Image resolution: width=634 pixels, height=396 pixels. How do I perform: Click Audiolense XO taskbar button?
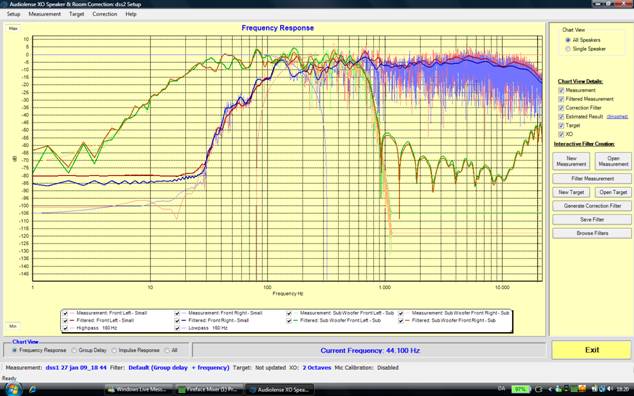point(279,390)
